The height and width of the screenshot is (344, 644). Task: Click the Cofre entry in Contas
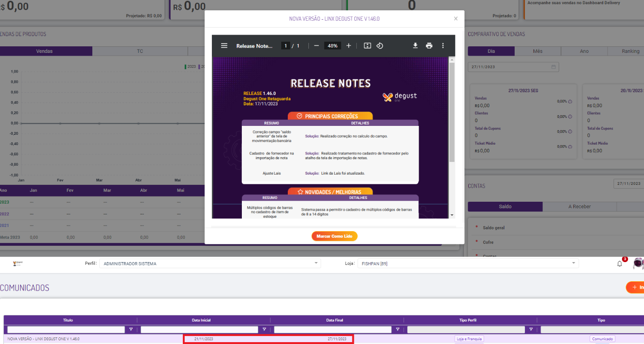click(x=488, y=242)
